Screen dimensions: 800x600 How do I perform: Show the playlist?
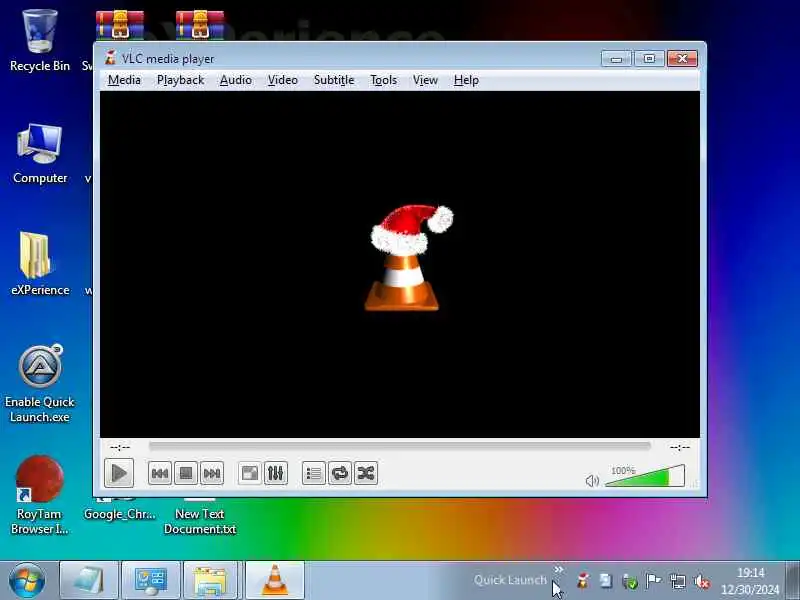(313, 473)
